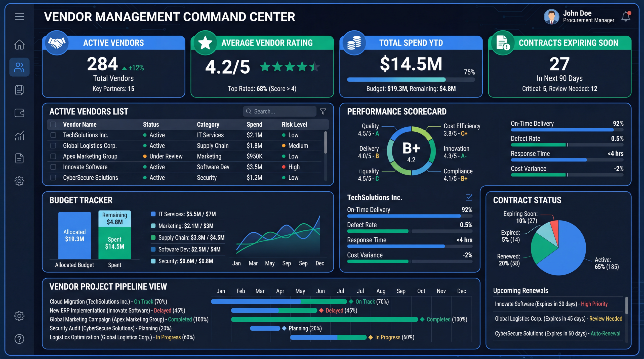Click the upper settings gear in the sidebar
644x359 pixels.
pyautogui.click(x=19, y=181)
